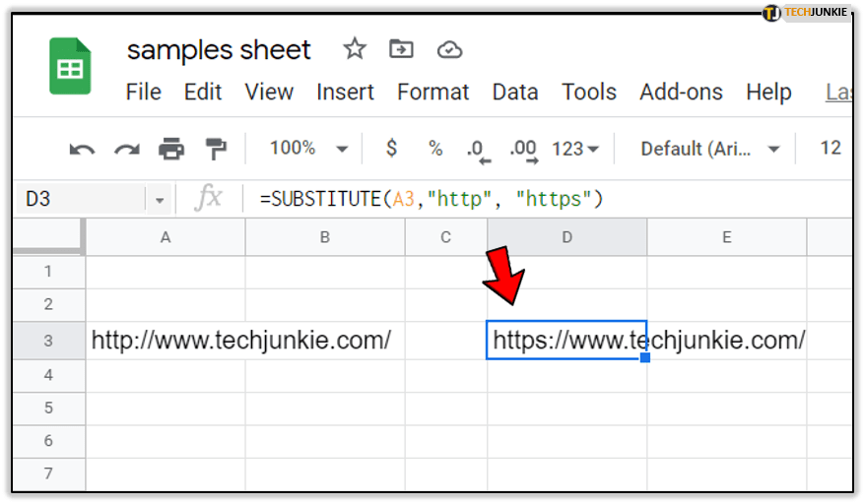The width and height of the screenshot is (865, 504).
Task: Open the Format menu
Action: point(433,93)
